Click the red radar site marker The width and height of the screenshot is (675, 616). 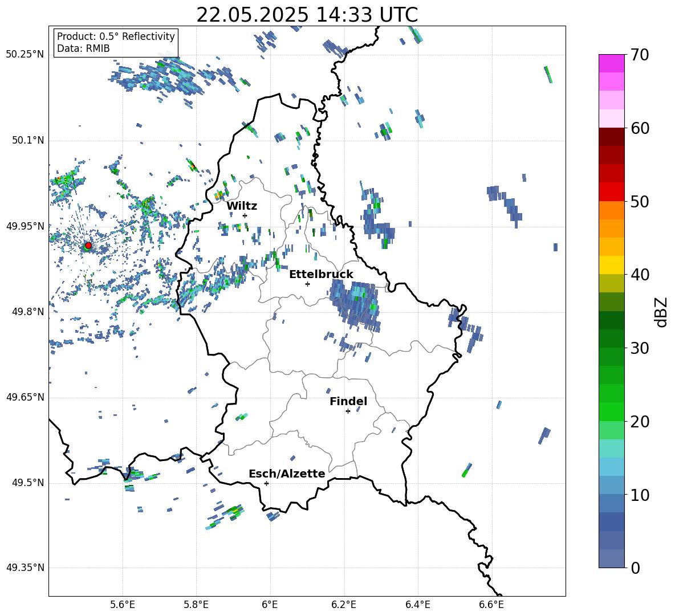[x=88, y=245]
